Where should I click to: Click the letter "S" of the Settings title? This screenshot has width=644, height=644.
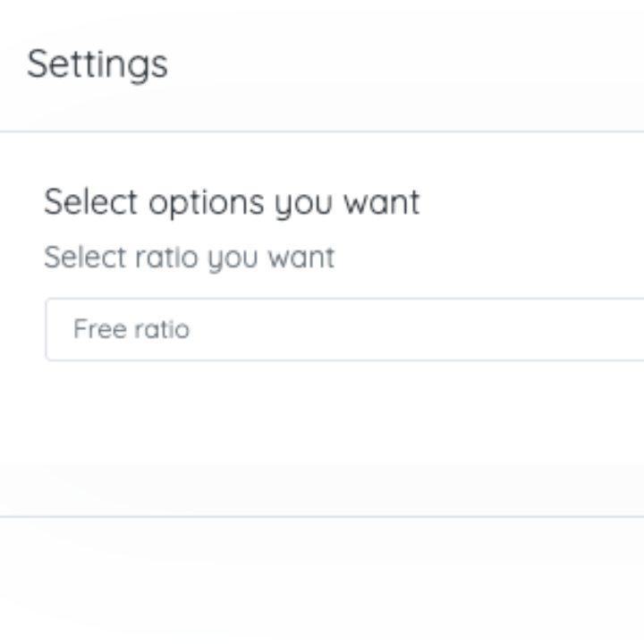(x=38, y=64)
